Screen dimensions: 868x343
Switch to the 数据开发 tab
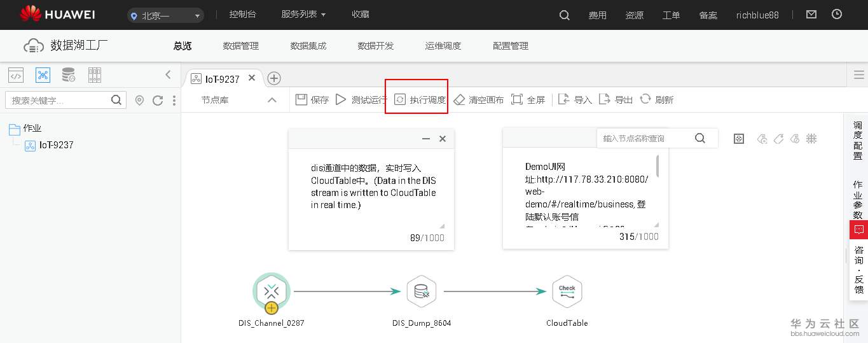pyautogui.click(x=376, y=46)
